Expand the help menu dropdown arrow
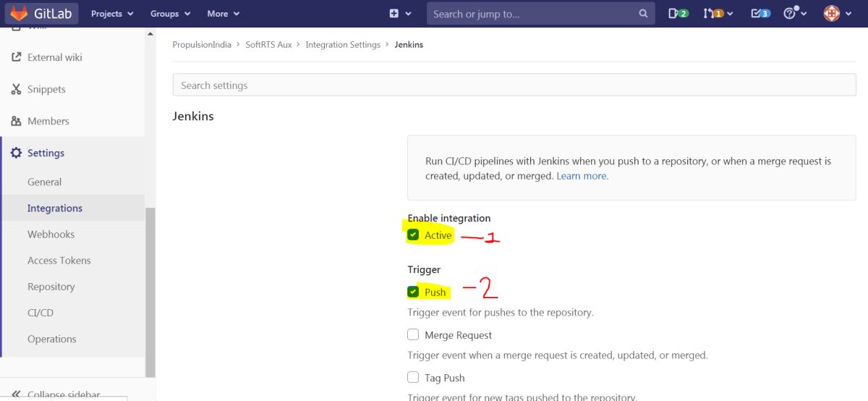 click(804, 14)
